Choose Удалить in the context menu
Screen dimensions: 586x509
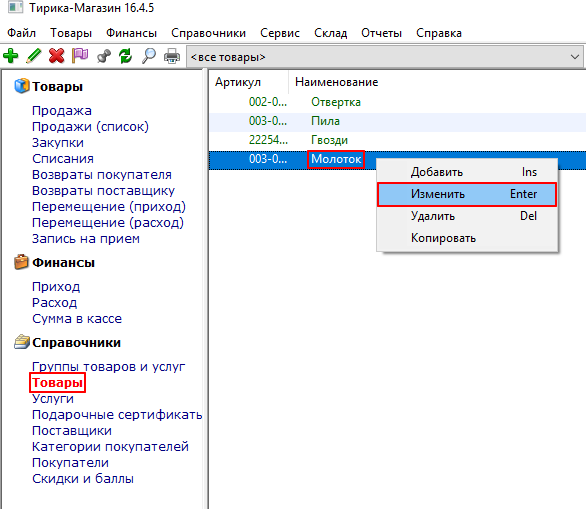[x=467, y=216]
